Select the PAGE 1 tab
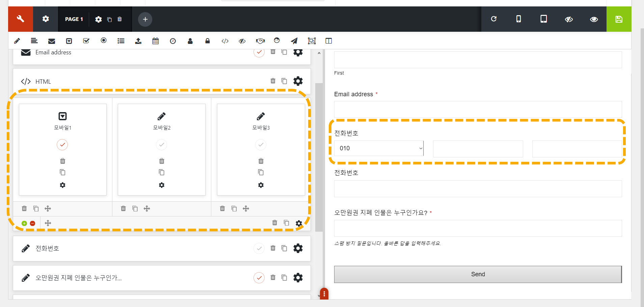The width and height of the screenshot is (644, 307). pos(74,19)
